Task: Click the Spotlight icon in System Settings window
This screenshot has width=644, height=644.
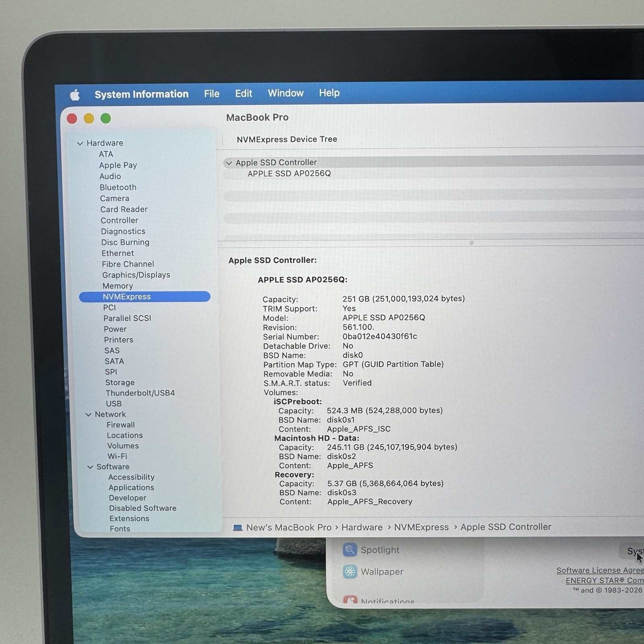Action: tap(350, 549)
